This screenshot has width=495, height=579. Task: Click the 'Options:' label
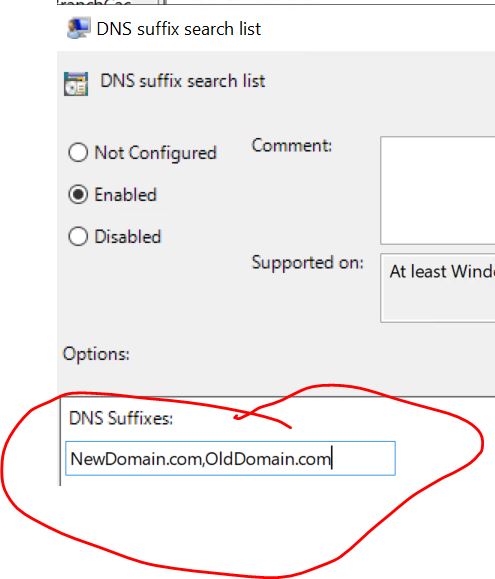[96, 354]
